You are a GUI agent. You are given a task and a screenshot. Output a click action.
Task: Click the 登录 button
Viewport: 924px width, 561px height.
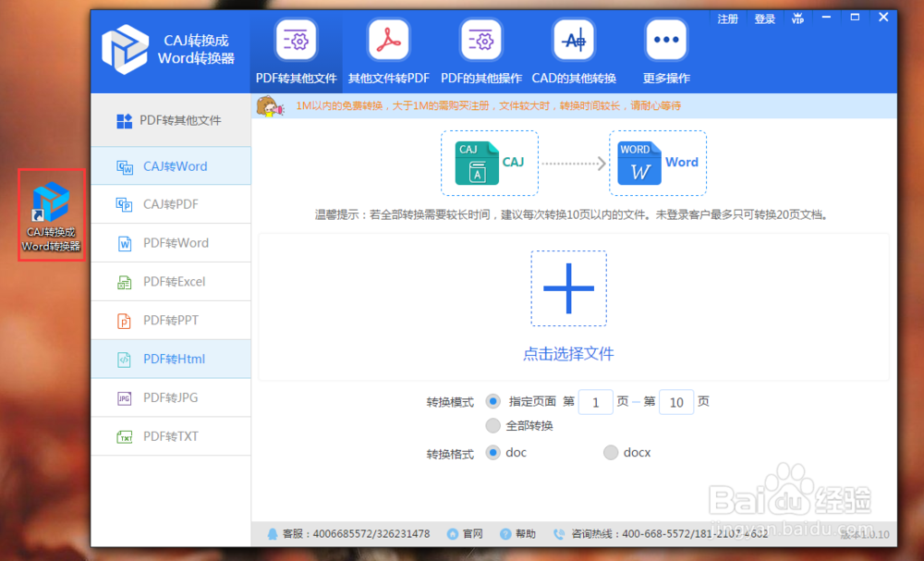[x=765, y=18]
